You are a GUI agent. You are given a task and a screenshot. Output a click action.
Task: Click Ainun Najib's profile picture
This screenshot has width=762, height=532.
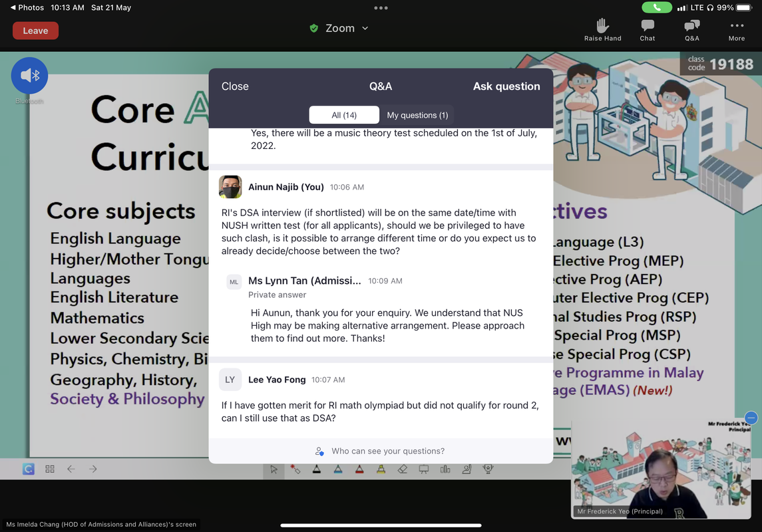click(230, 187)
